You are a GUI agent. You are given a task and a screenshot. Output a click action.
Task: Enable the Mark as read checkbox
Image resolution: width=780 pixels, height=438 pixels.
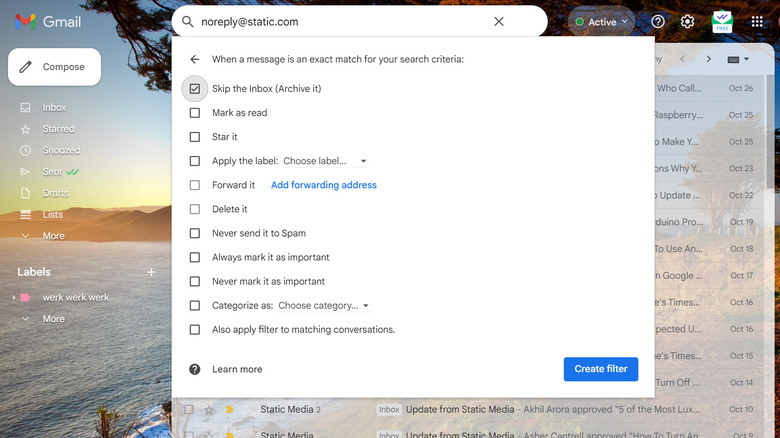[195, 113]
